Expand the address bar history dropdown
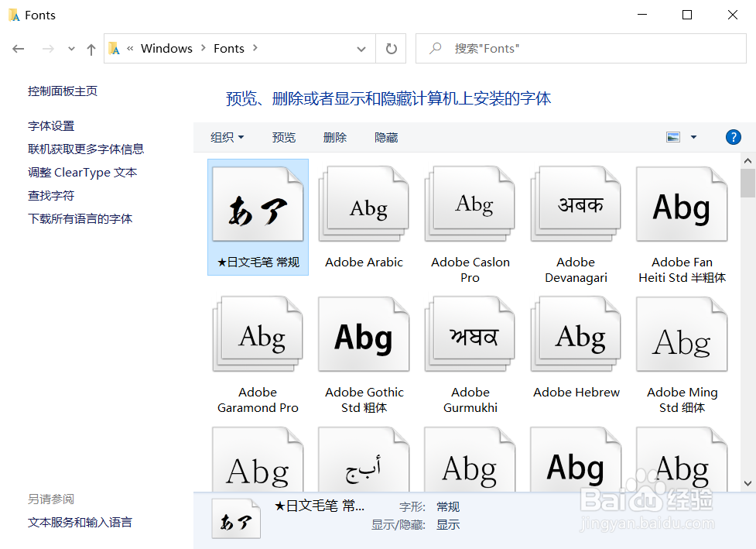Viewport: 756px width, 549px height. (x=361, y=49)
